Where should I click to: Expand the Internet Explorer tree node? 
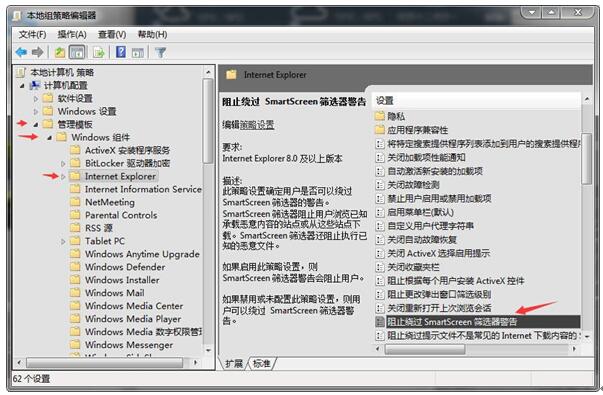click(63, 177)
